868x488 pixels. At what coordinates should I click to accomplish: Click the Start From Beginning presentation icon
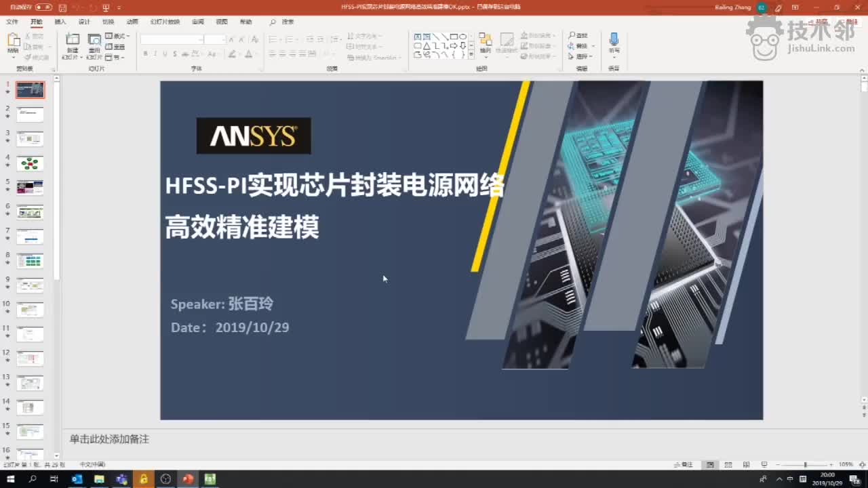(106, 7)
